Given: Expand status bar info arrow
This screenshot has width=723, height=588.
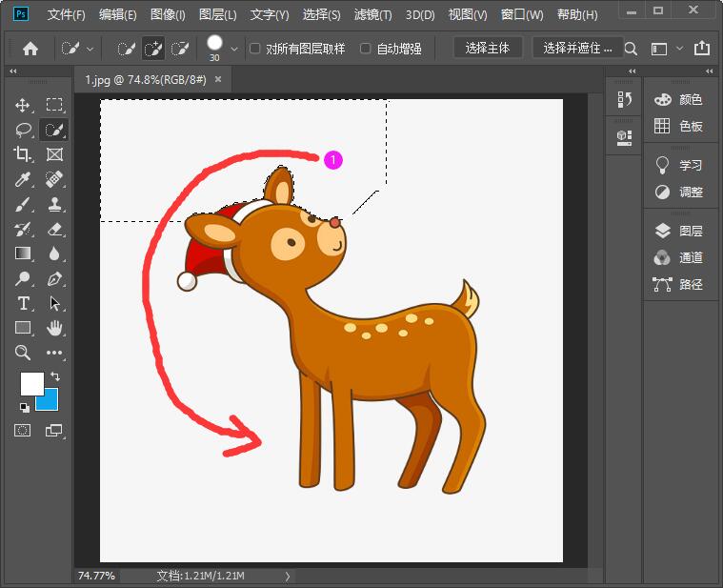Looking at the screenshot, I should pos(289,576).
